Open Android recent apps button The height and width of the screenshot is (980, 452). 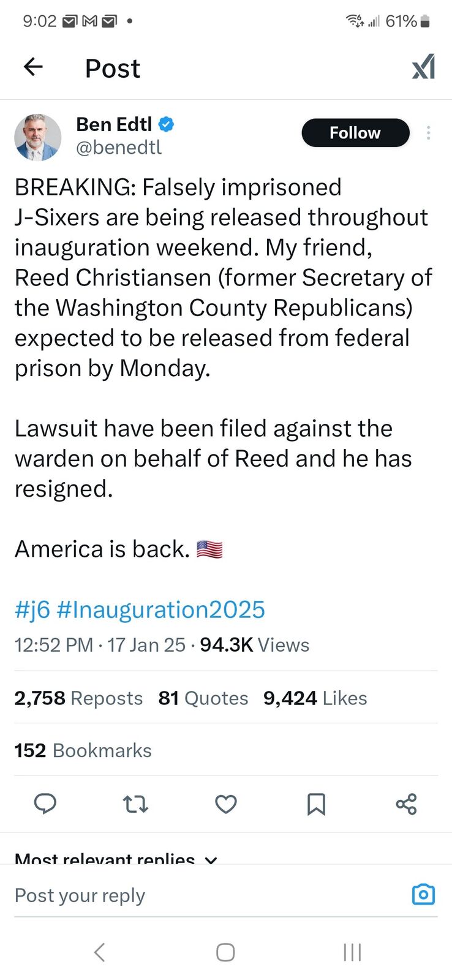pyautogui.click(x=352, y=952)
